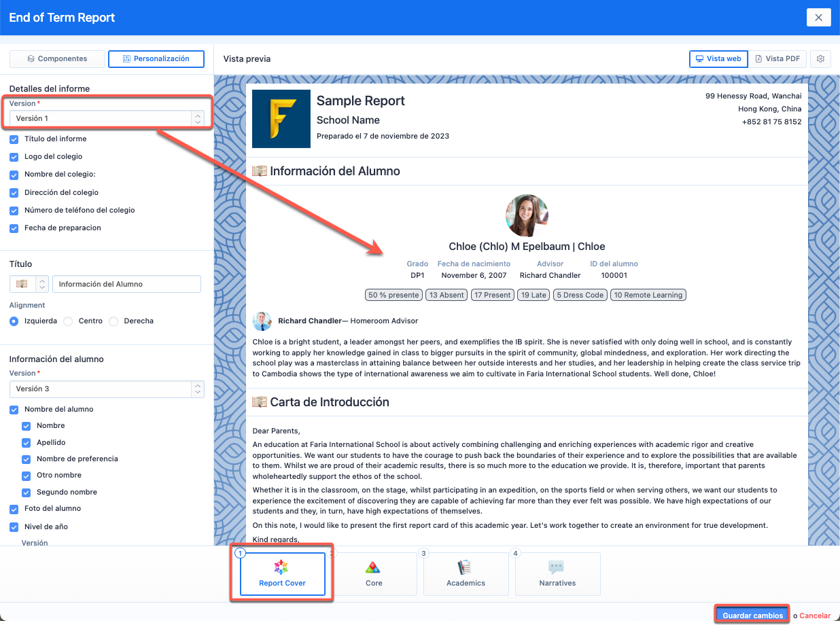Viewport: 840px width, 625px height.
Task: Click the Guardar cambios button
Action: (x=752, y=615)
